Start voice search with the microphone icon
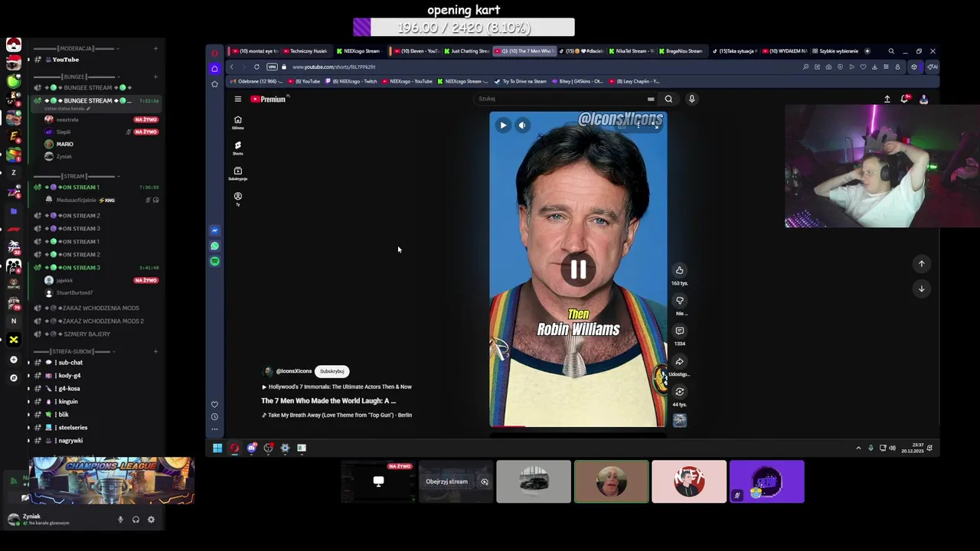Screen dimensions: 980x551 click(691, 99)
